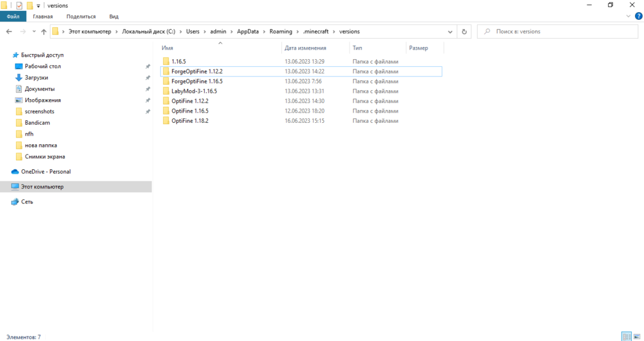644x341 pixels.
Task: Sort files by the Имя column header
Action: (167, 48)
